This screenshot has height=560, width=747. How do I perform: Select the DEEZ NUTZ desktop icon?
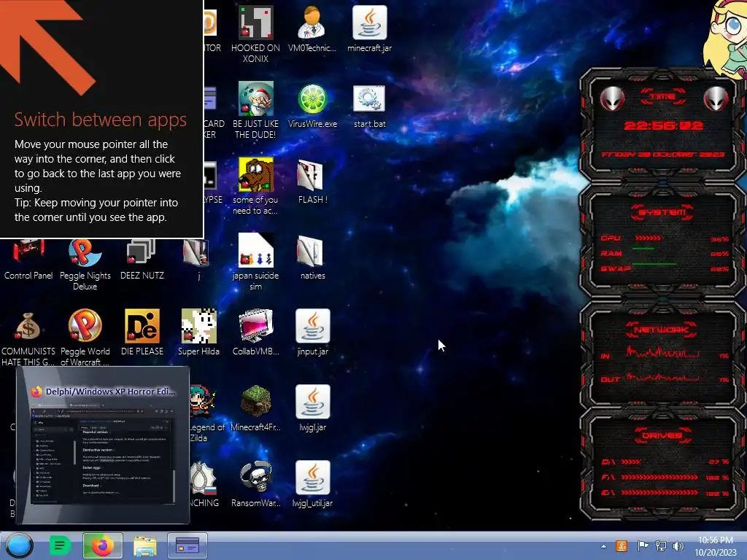(142, 252)
